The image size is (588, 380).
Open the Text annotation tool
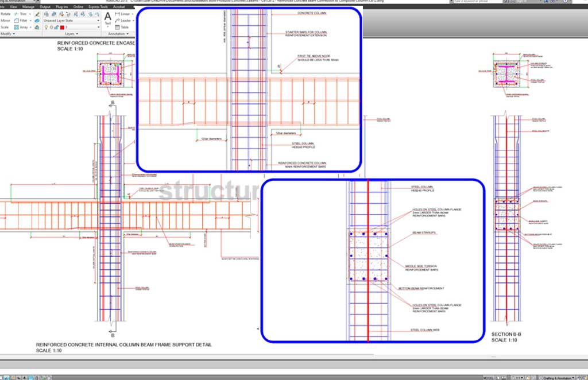pyautogui.click(x=107, y=17)
